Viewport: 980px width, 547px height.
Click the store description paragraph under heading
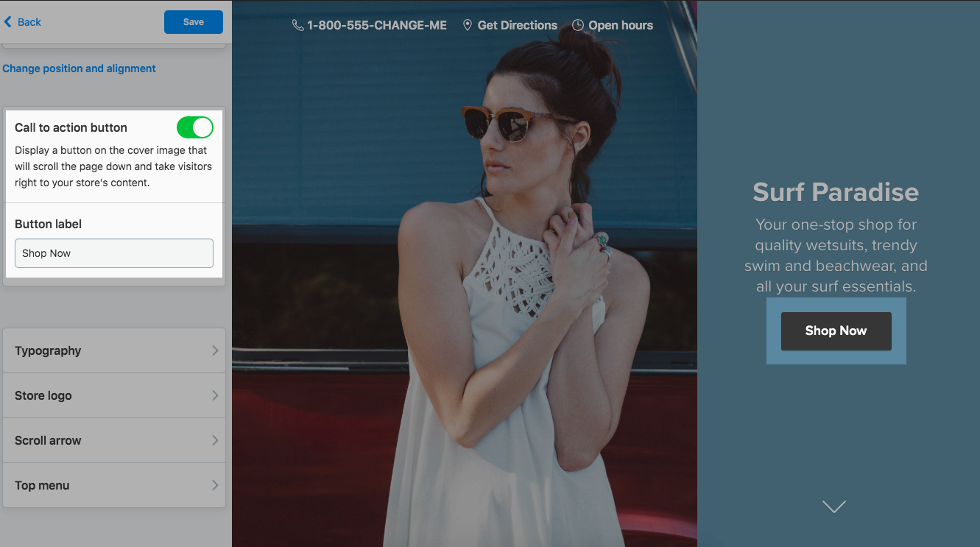(836, 255)
